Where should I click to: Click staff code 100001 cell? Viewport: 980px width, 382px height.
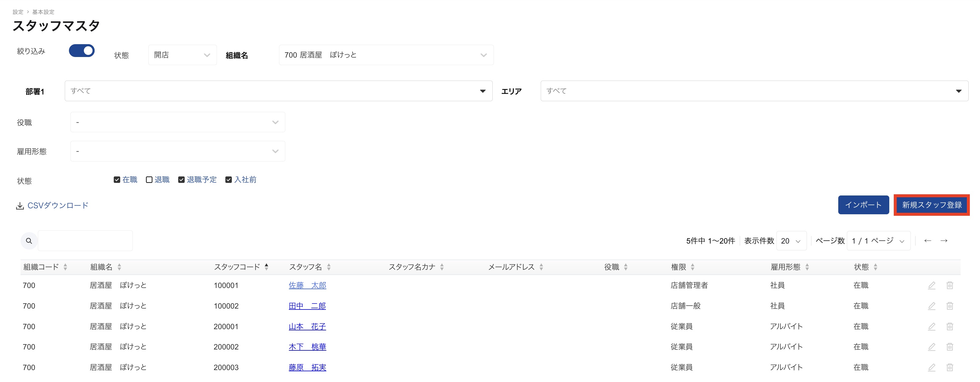tap(226, 285)
